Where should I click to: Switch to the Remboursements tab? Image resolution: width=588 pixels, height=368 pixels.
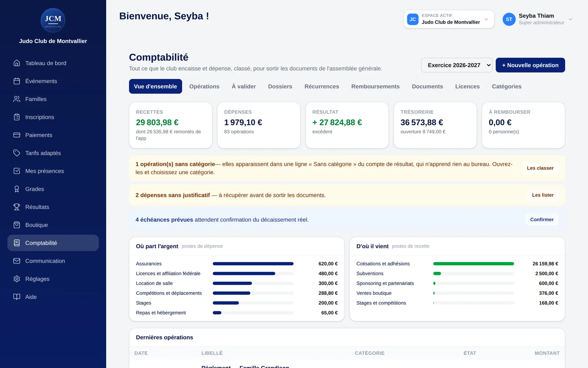[375, 86]
